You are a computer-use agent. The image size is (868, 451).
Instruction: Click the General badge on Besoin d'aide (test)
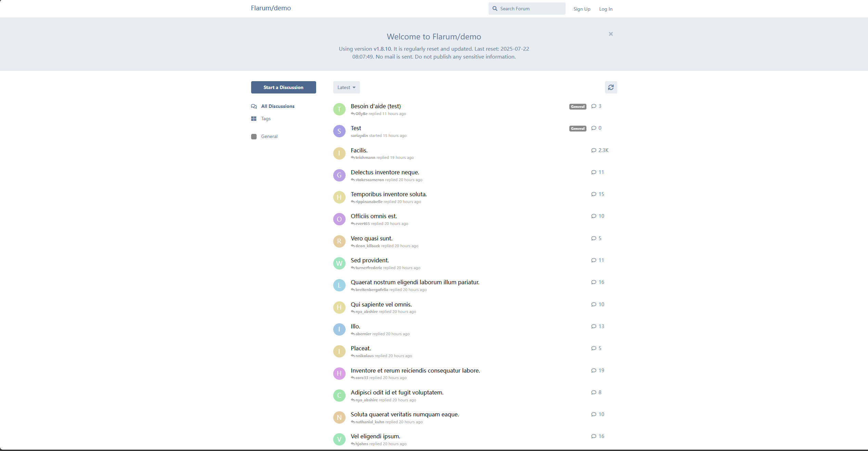pos(578,107)
